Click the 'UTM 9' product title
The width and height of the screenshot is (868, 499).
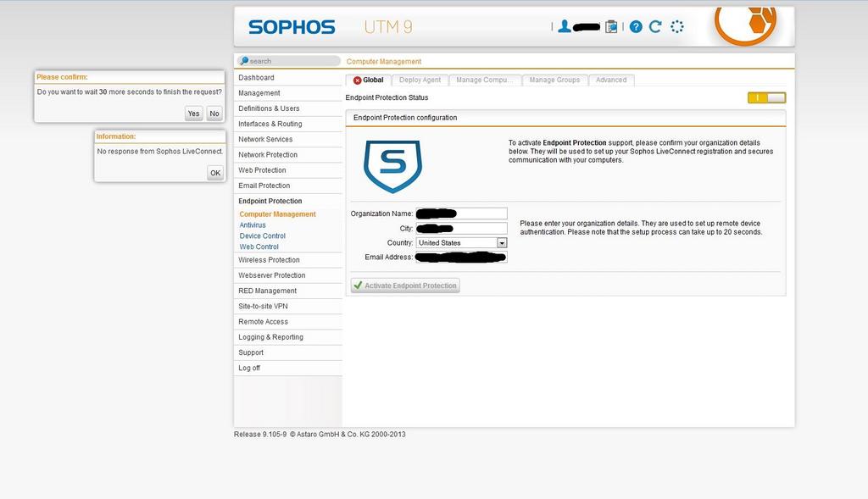[388, 27]
